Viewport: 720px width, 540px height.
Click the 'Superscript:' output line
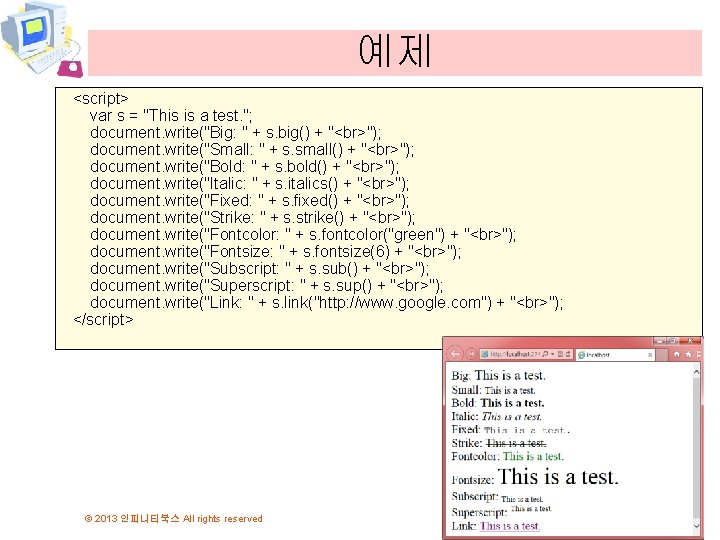pyautogui.click(x=501, y=511)
